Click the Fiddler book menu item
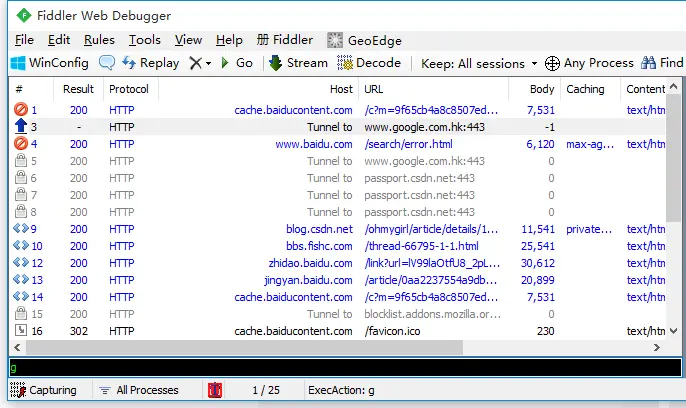Viewport: 686px width, 408px height. point(284,40)
